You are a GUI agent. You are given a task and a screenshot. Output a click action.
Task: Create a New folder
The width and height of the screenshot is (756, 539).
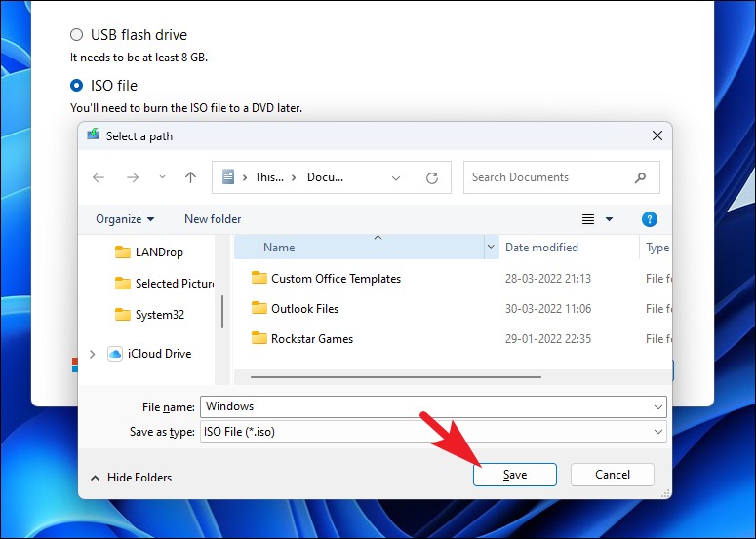[213, 219]
